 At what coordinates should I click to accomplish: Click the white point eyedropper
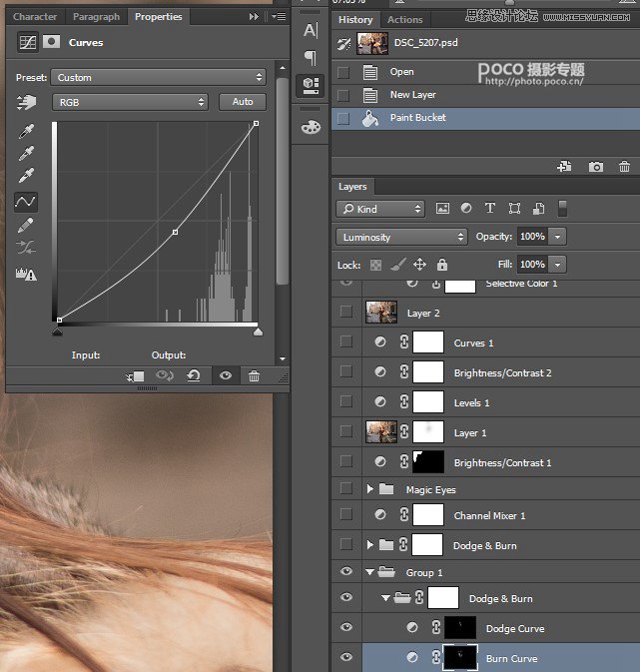click(25, 177)
